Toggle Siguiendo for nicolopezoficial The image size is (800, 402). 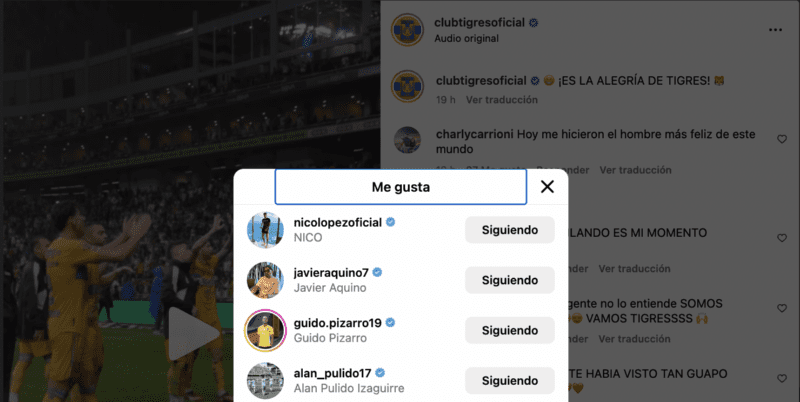click(510, 230)
